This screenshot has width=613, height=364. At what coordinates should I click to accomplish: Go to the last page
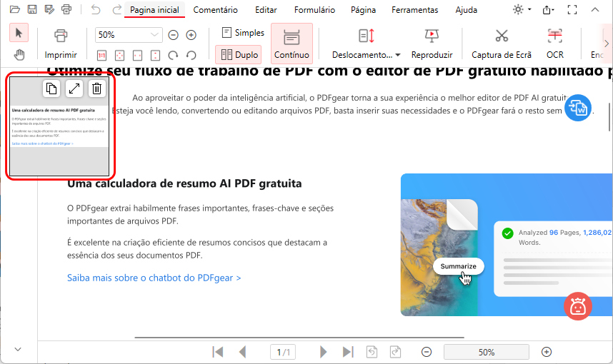click(x=347, y=352)
